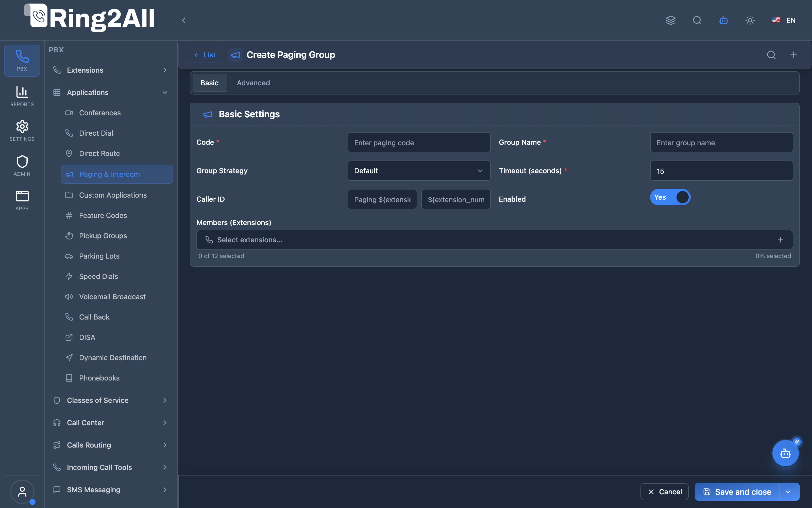Open Feature Codes in the sidebar
Image resolution: width=812 pixels, height=508 pixels.
click(116, 215)
